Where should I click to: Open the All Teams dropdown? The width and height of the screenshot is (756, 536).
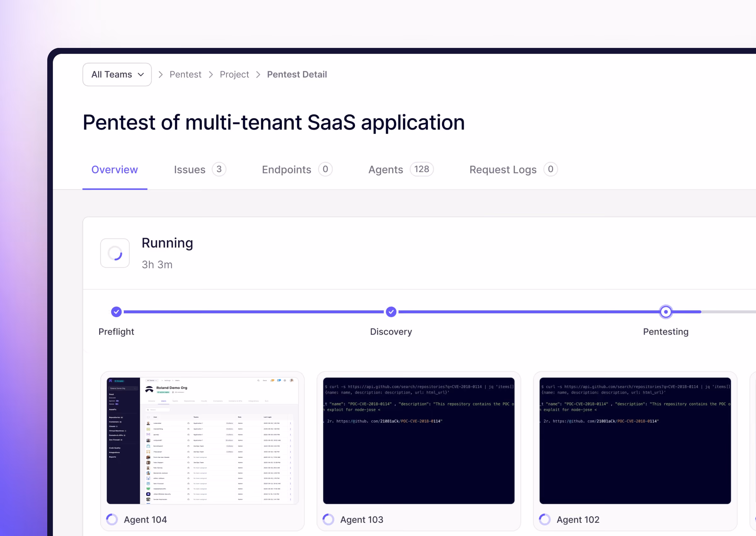pos(117,75)
